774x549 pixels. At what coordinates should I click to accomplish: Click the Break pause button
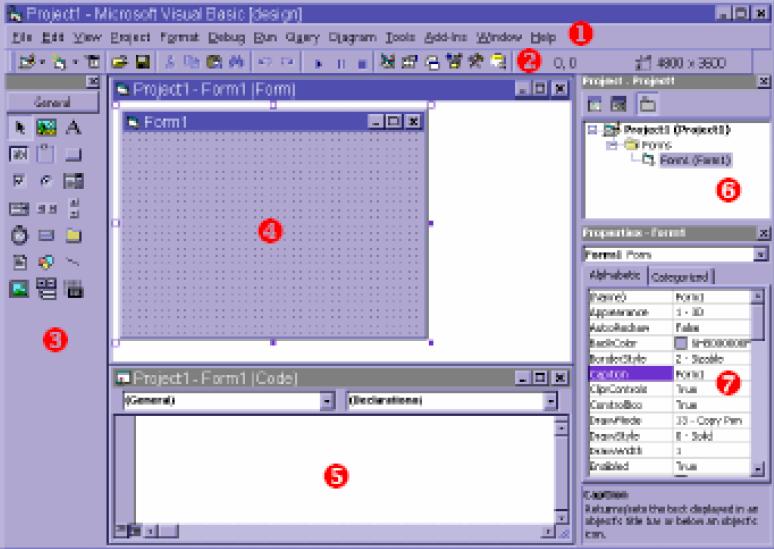tap(341, 63)
